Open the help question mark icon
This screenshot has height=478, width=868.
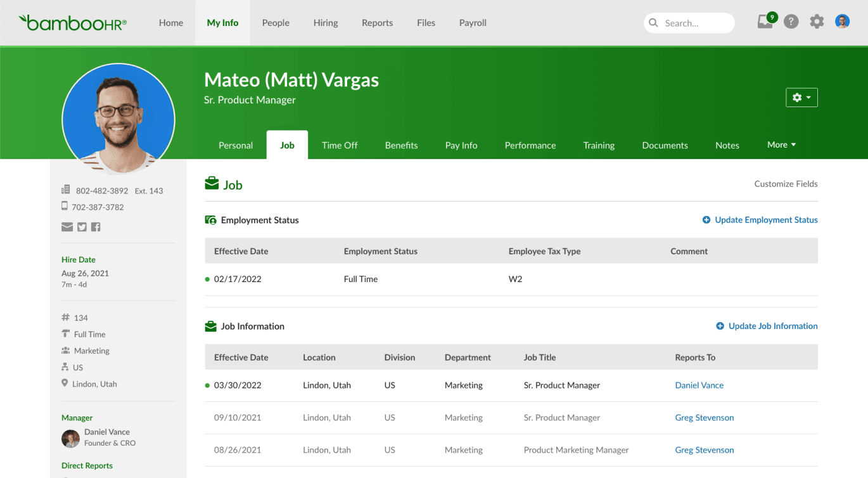point(791,21)
